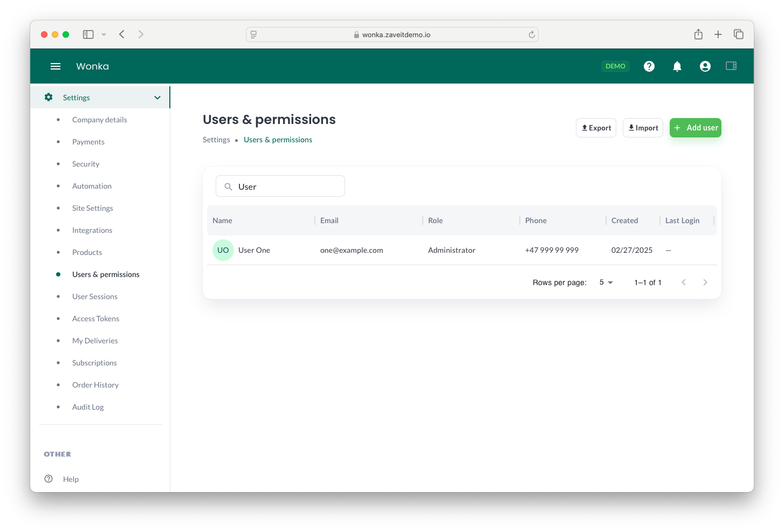The height and width of the screenshot is (532, 784).
Task: Go to Access Tokens
Action: point(95,319)
